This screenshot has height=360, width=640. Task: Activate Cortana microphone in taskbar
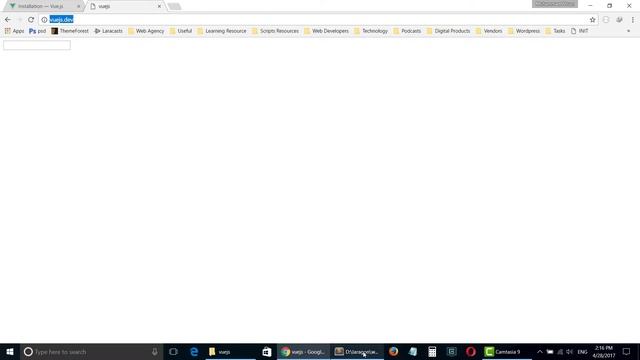click(x=155, y=351)
